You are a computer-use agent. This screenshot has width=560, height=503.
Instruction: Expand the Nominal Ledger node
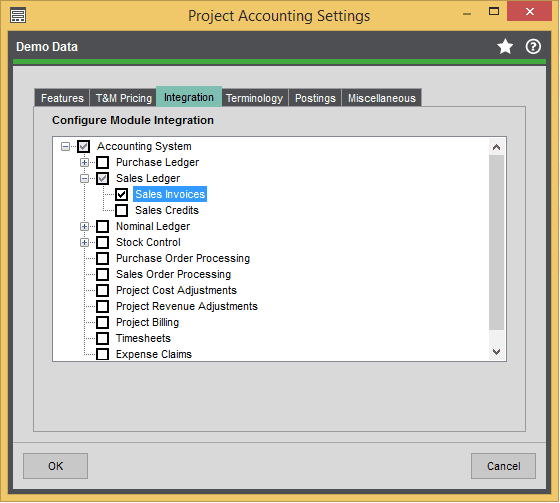click(x=84, y=226)
